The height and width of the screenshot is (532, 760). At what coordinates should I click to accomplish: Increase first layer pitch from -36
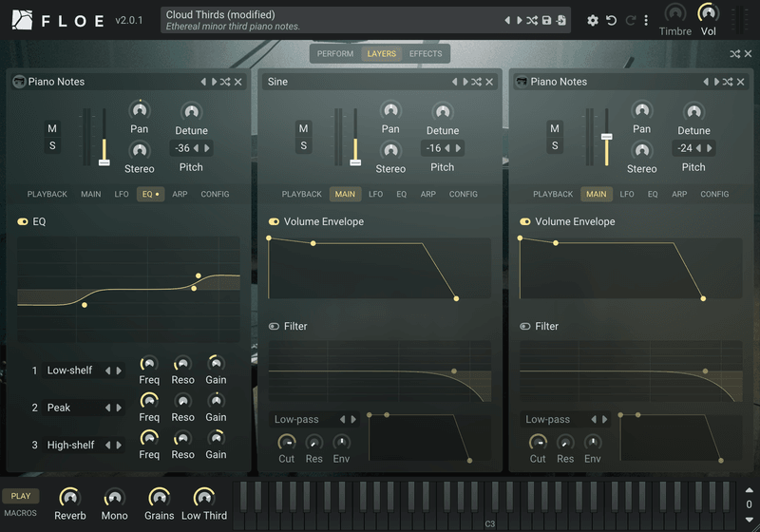pos(207,148)
